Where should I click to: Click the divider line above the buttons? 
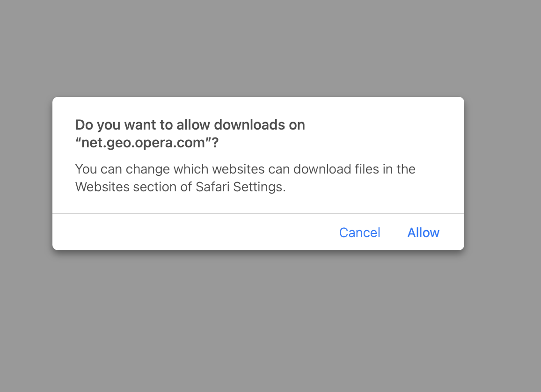[x=258, y=213]
